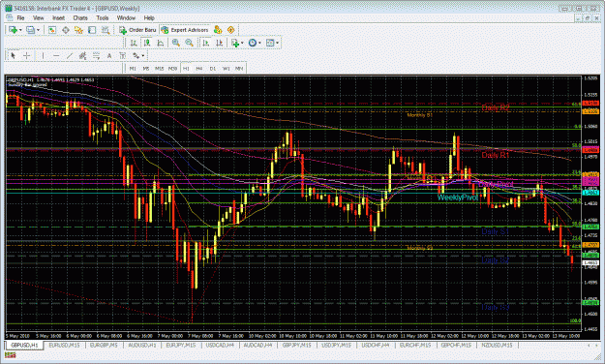Image resolution: width=605 pixels, height=364 pixels.
Task: Switch to candlestick chart mode
Action: (x=146, y=43)
